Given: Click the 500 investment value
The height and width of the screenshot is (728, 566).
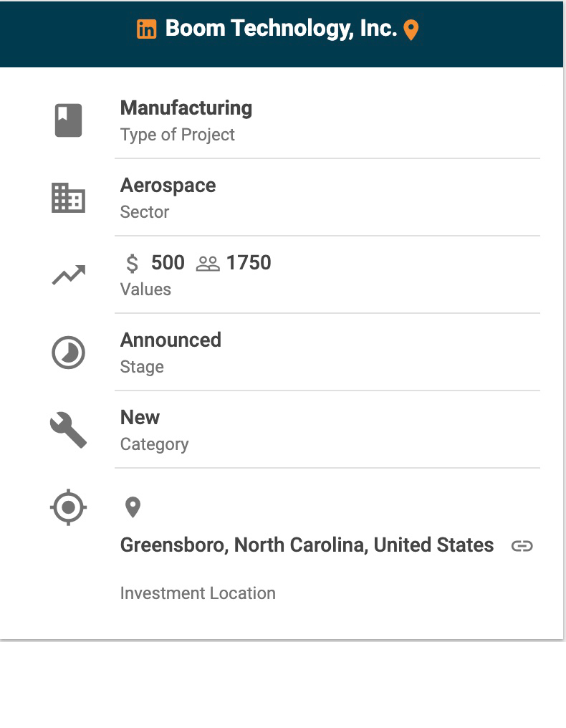Looking at the screenshot, I should pyautogui.click(x=168, y=263).
